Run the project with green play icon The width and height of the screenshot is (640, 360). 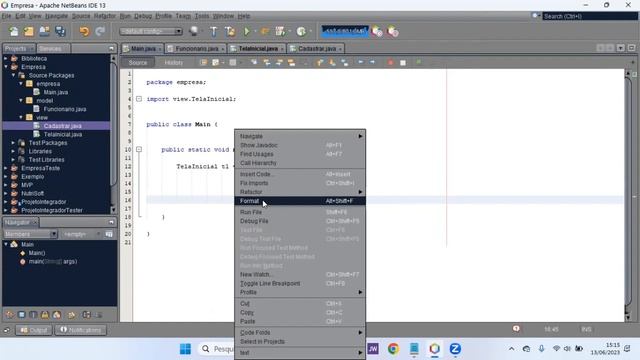coord(247,31)
